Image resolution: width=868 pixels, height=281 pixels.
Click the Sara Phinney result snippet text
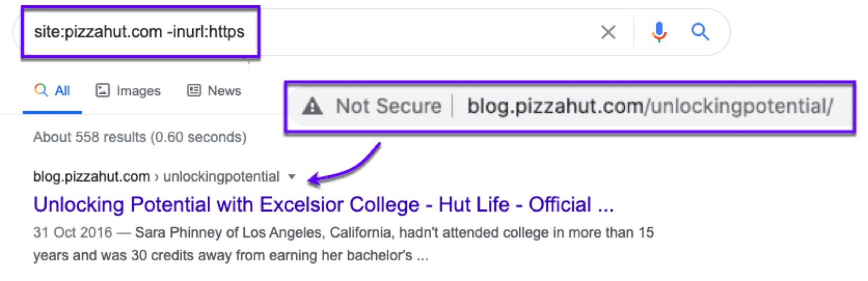tap(393, 234)
